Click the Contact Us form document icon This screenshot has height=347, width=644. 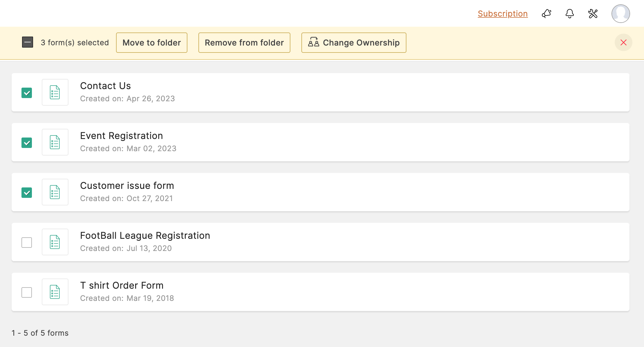click(x=55, y=92)
